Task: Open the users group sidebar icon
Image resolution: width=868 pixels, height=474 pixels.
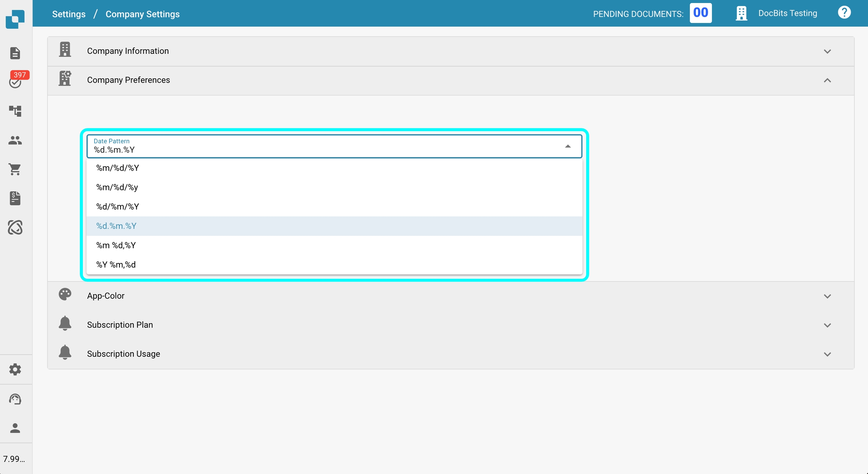Action: point(15,140)
